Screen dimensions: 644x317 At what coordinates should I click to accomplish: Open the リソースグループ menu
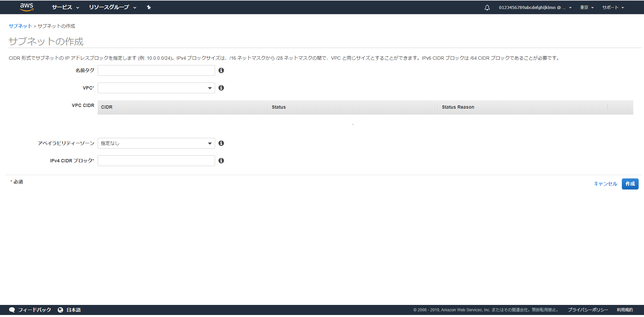(112, 7)
